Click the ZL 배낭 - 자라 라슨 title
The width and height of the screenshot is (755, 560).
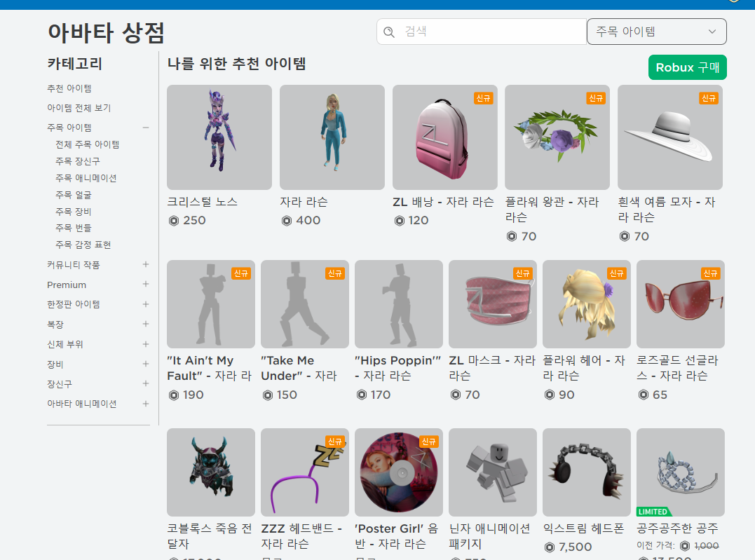point(443,202)
